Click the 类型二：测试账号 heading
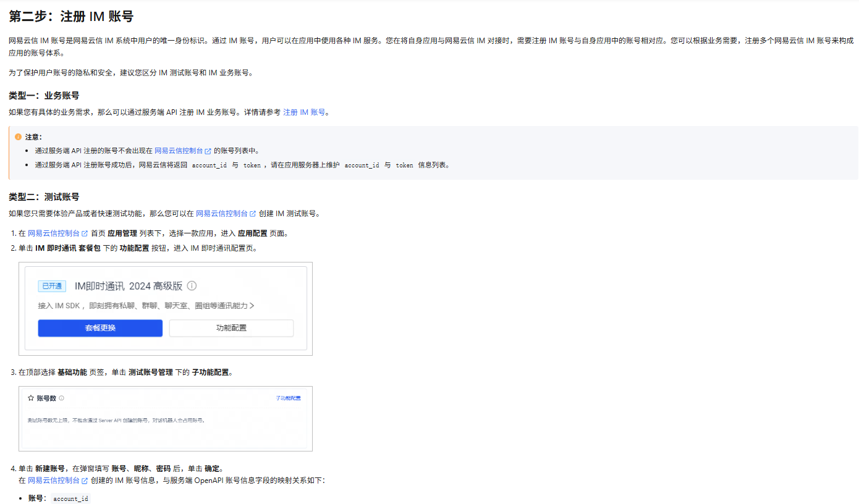This screenshot has height=504, width=859. pos(44,197)
